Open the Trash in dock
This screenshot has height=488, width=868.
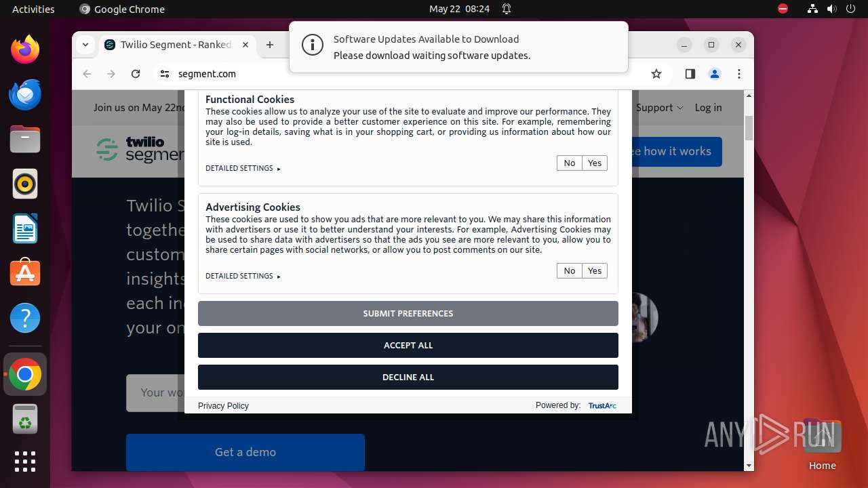25,419
